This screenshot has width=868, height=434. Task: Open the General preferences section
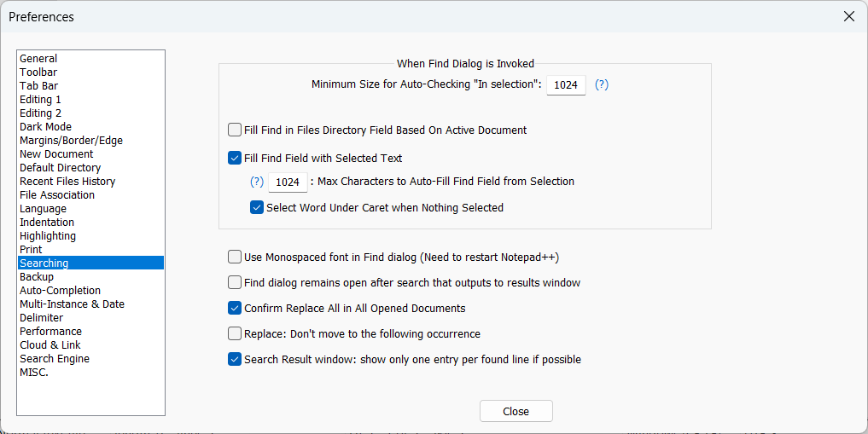(x=38, y=58)
